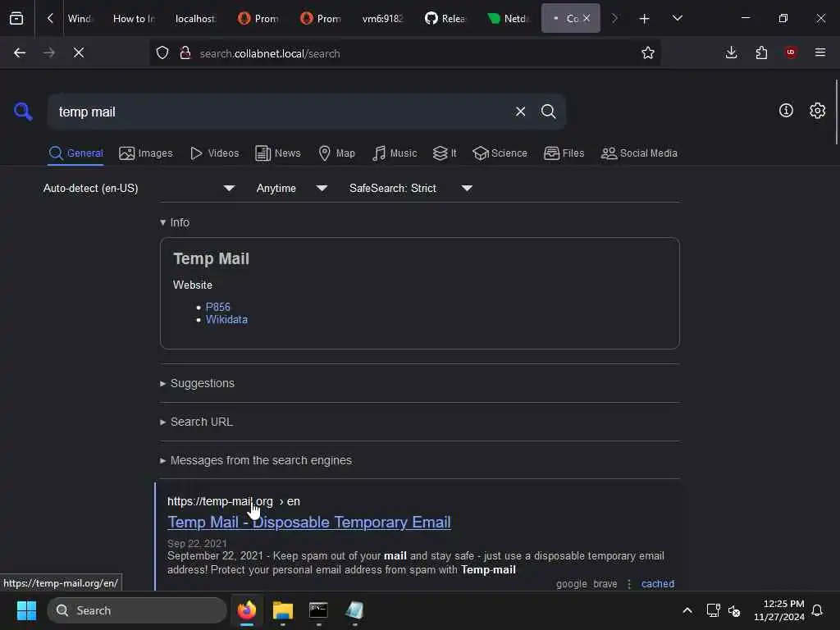Image resolution: width=840 pixels, height=630 pixels.
Task: Open the About info icon
Action: (x=786, y=111)
